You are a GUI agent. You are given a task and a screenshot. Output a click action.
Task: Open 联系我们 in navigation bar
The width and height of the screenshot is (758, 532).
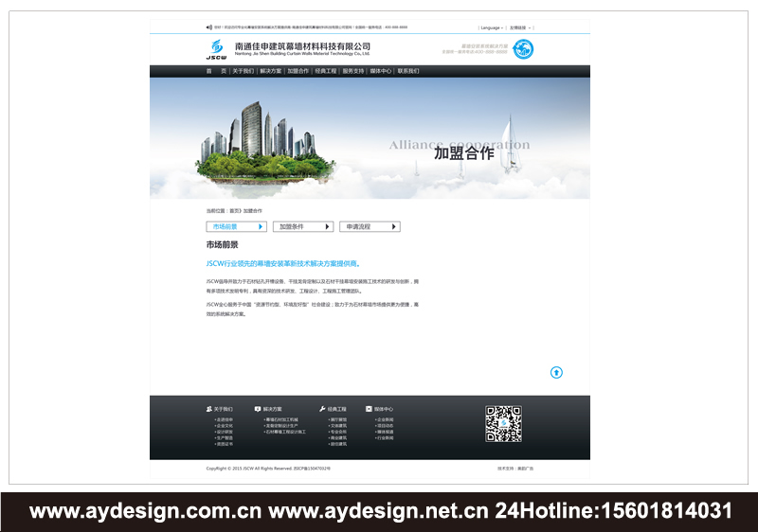click(408, 71)
